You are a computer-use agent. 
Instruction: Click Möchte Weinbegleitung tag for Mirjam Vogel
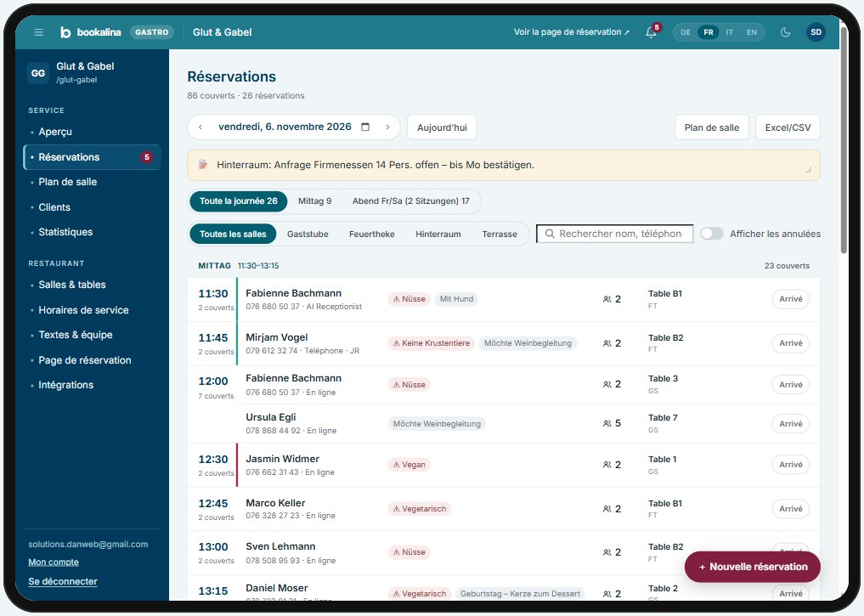(528, 342)
